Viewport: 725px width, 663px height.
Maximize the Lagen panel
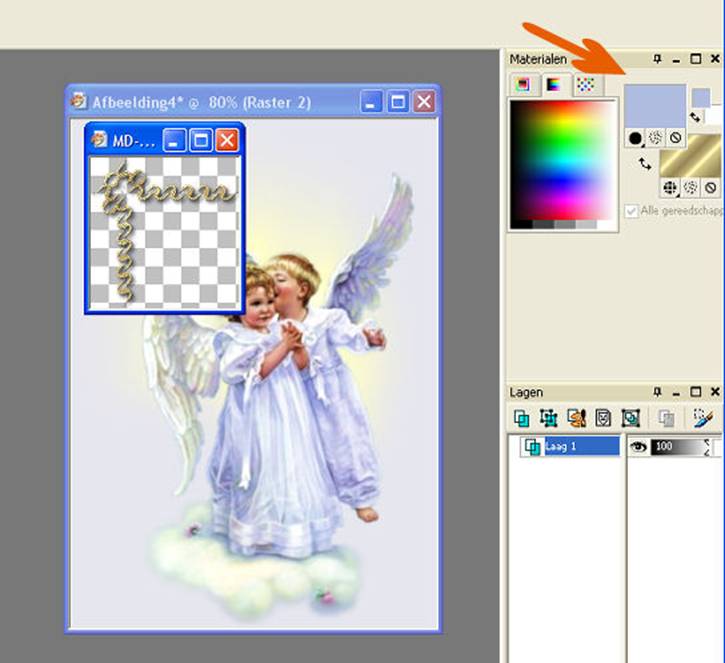pos(695,392)
